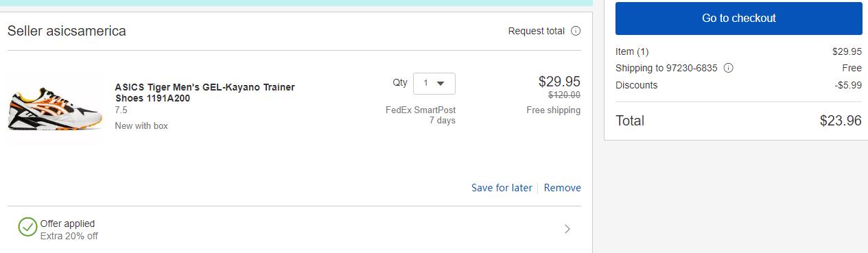This screenshot has width=868, height=253.
Task: Remove the ASICS shoes from cart
Action: tap(563, 188)
